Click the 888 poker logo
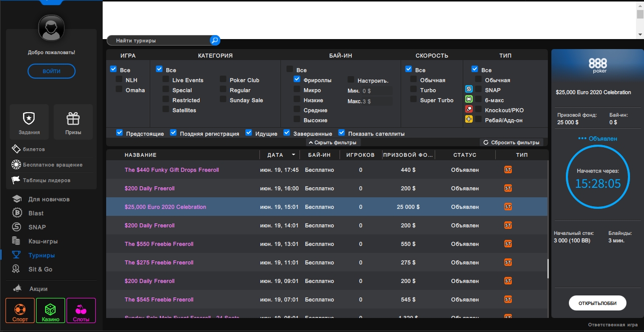The height and width of the screenshot is (332, 644). [x=597, y=66]
